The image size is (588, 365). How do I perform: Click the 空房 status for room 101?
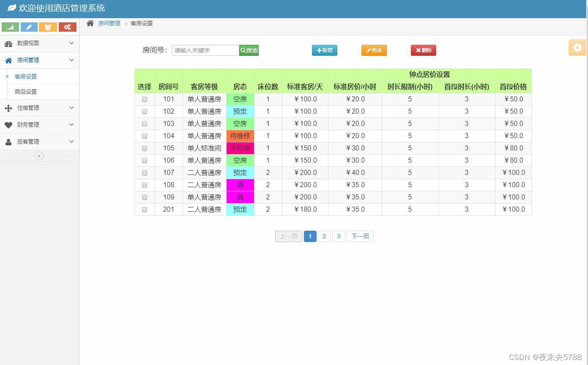(x=240, y=99)
